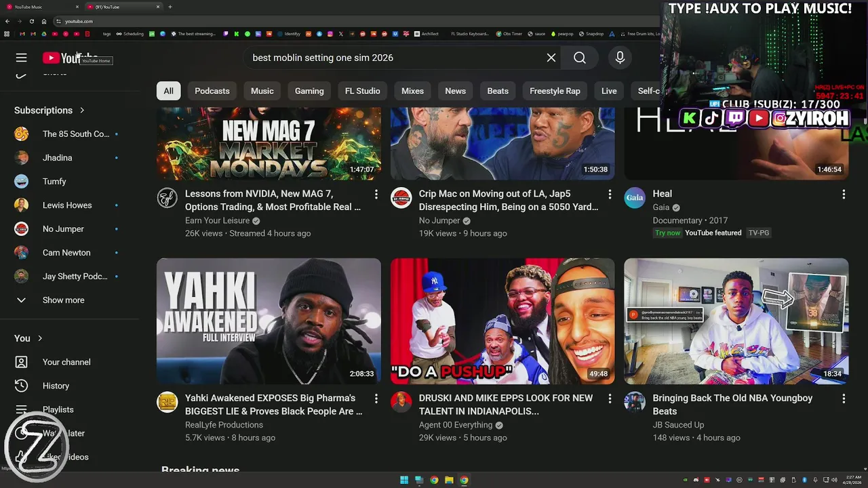This screenshot has width=868, height=488.
Task: Open the YouTube guide hamburger menu
Action: [22, 58]
